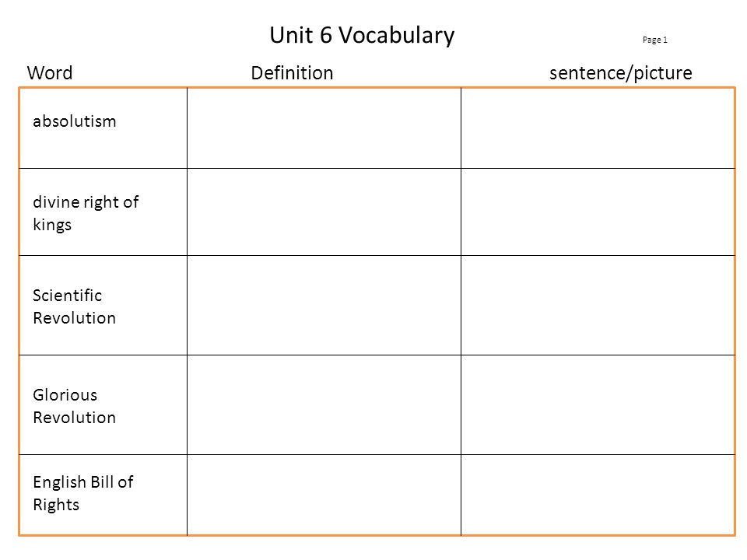Click the Glorious Revolution word cell
This screenshot has width=747, height=560.
click(x=103, y=404)
